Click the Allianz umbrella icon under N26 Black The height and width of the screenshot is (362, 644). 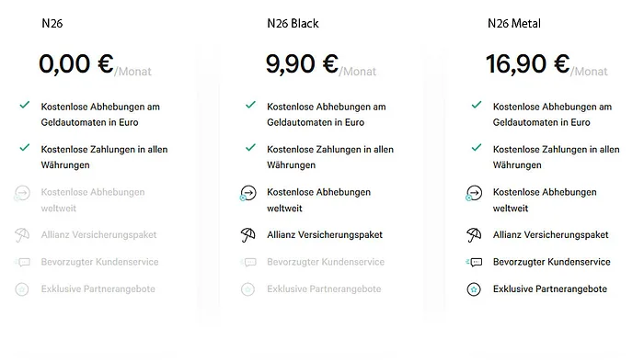pos(247,235)
